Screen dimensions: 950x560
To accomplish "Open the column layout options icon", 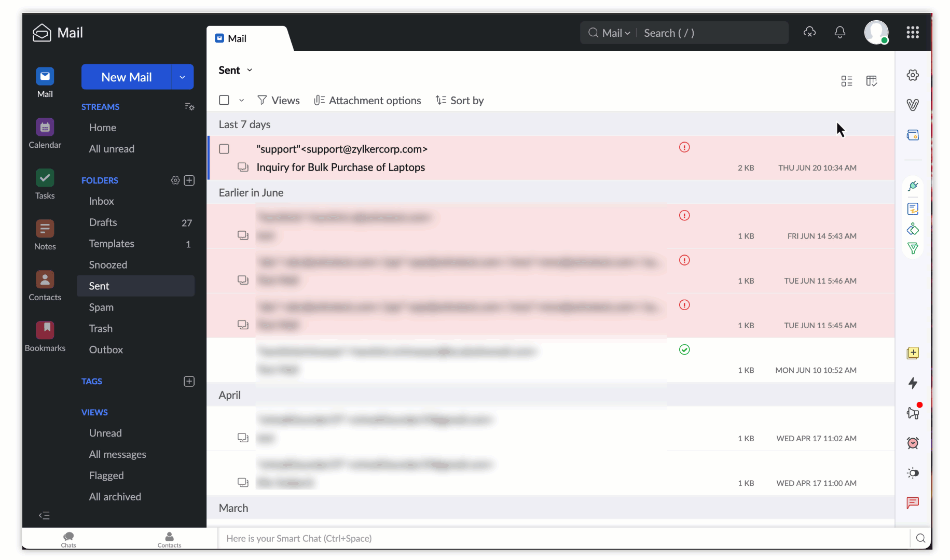I will 872,81.
